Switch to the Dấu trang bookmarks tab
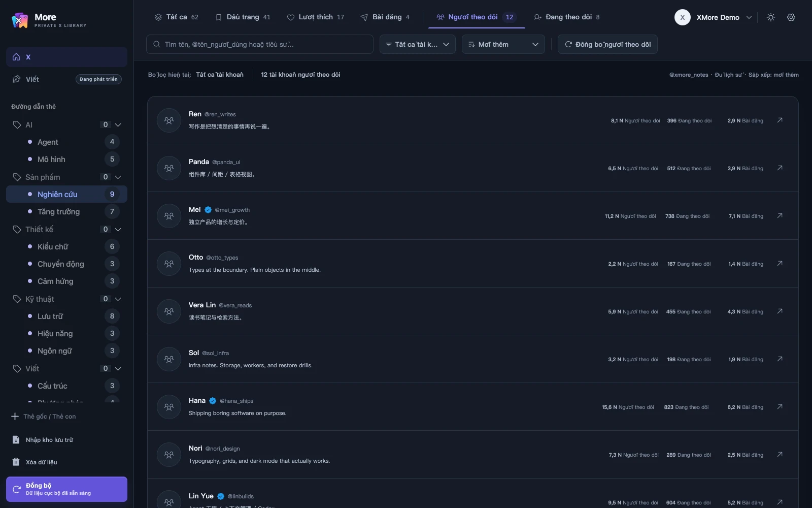Viewport: 812px width, 508px height. [x=243, y=17]
